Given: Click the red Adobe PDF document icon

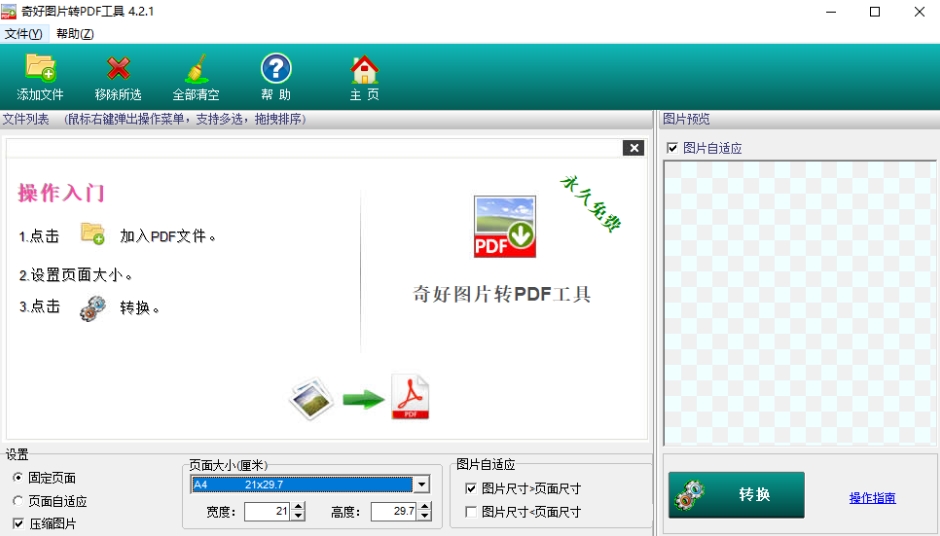Looking at the screenshot, I should (410, 396).
